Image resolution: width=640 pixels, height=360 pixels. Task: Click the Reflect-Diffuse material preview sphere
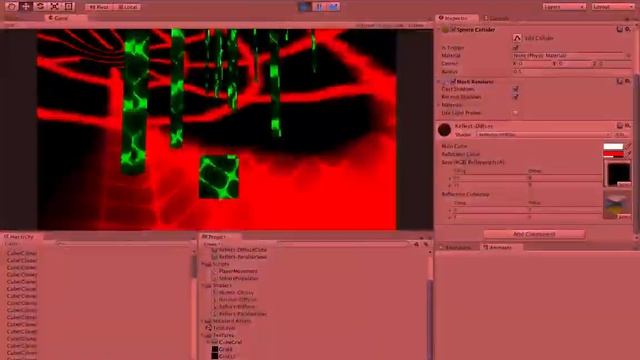444,130
